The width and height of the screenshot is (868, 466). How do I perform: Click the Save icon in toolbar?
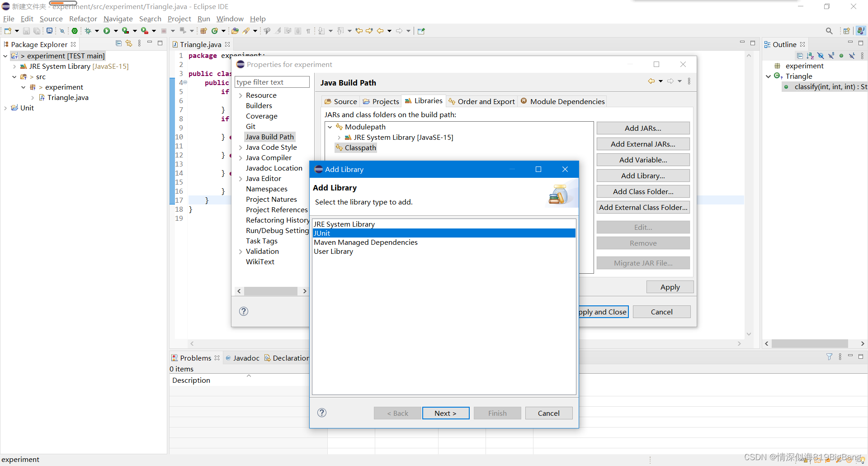pyautogui.click(x=26, y=31)
